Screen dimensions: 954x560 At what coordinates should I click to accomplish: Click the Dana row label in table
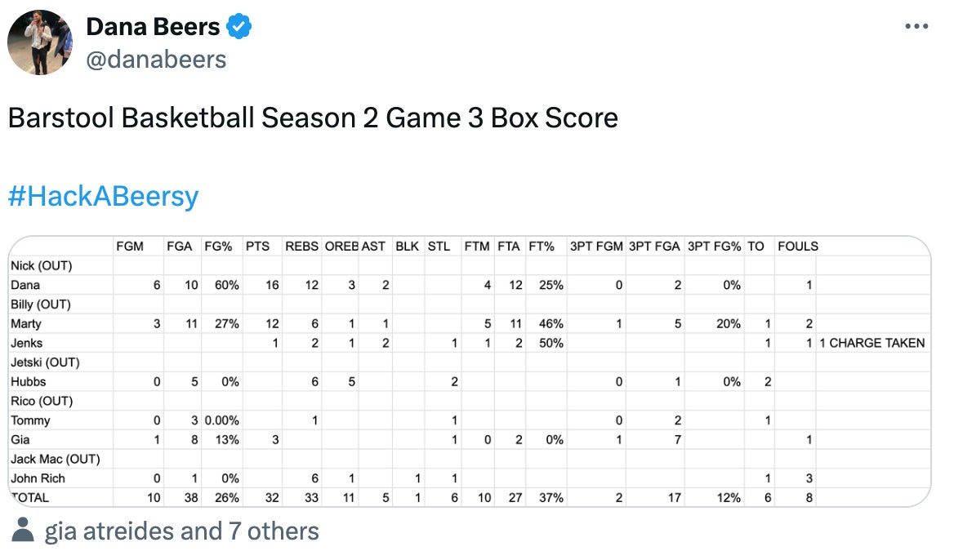click(x=25, y=285)
